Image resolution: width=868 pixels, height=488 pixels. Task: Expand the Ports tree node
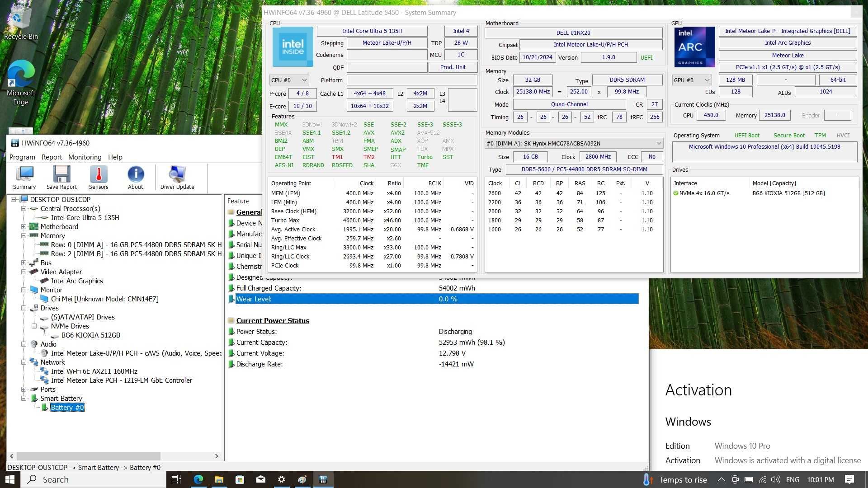click(24, 389)
